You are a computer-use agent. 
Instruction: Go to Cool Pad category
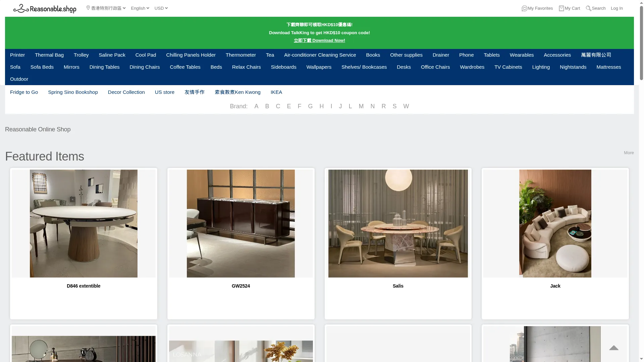click(146, 55)
